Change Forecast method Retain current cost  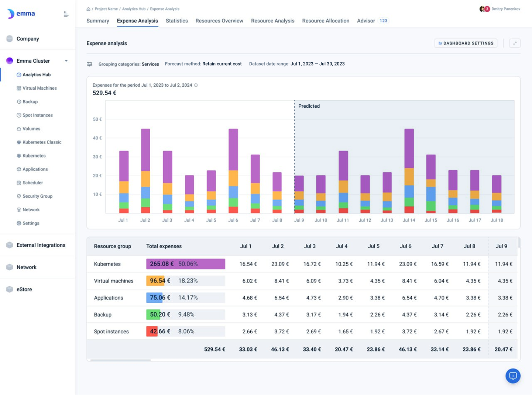pos(203,64)
